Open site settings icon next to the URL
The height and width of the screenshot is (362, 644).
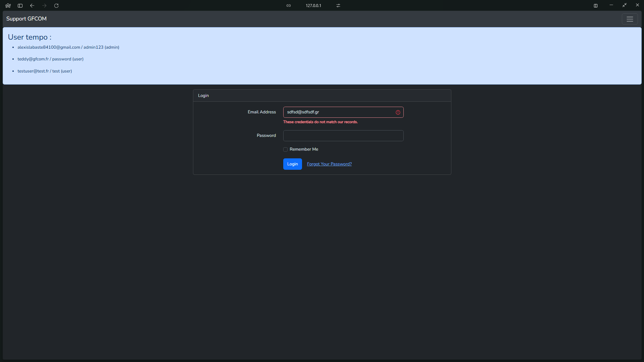[338, 6]
